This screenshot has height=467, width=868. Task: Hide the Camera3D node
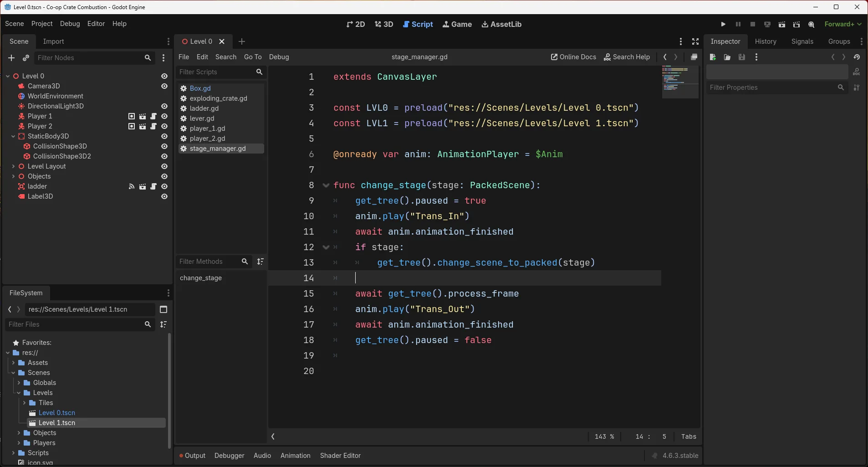coord(164,86)
